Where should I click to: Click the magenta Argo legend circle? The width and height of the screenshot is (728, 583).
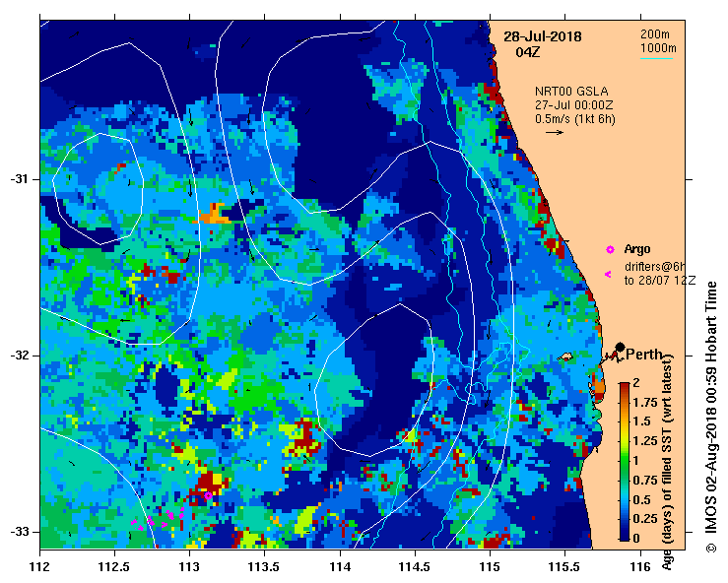pos(610,250)
